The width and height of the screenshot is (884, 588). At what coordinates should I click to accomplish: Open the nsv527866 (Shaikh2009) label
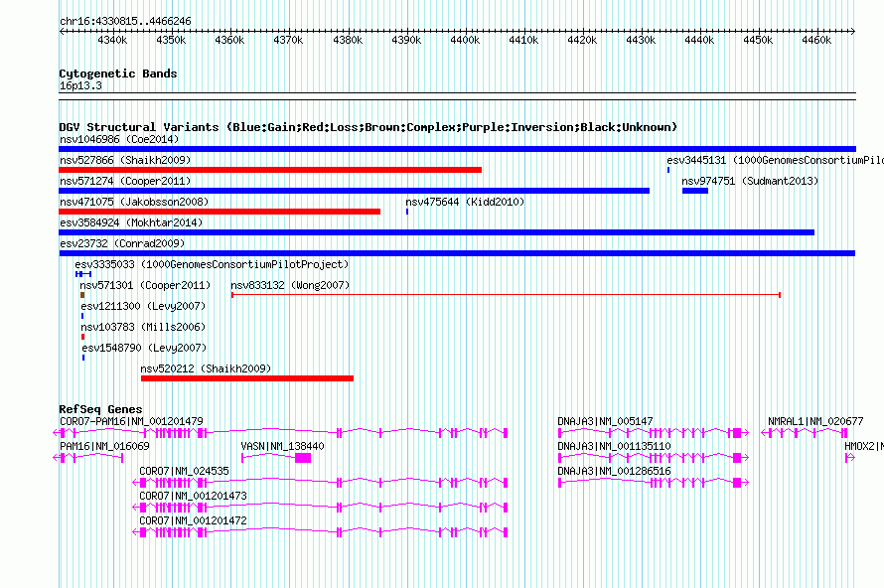click(125, 160)
